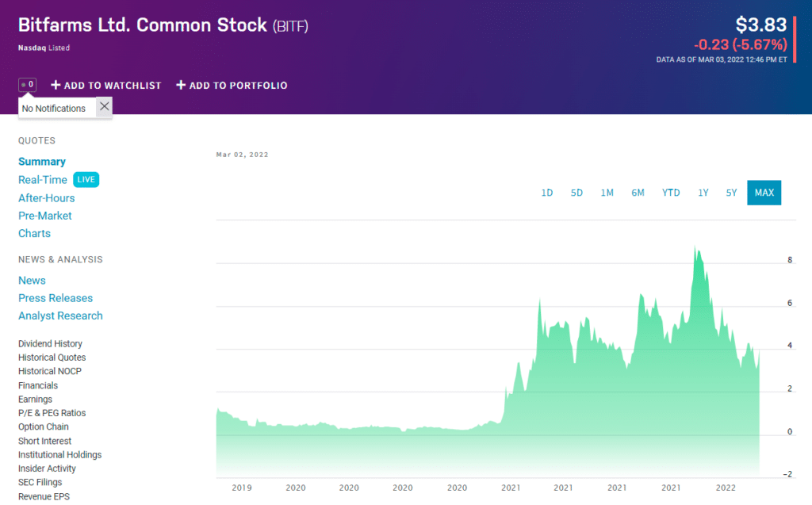Click the $3.83 share price
The width and height of the screenshot is (812, 505).
(760, 25)
